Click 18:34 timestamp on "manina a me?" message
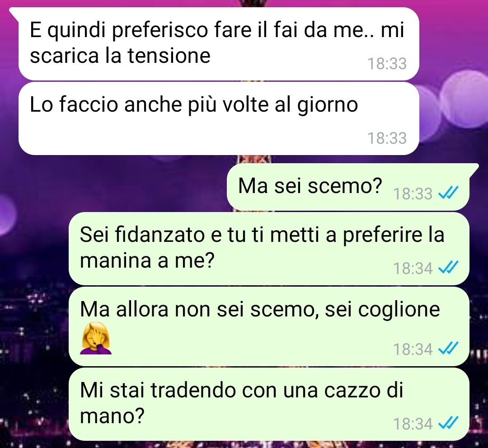This screenshot has width=488, height=448. click(x=413, y=268)
